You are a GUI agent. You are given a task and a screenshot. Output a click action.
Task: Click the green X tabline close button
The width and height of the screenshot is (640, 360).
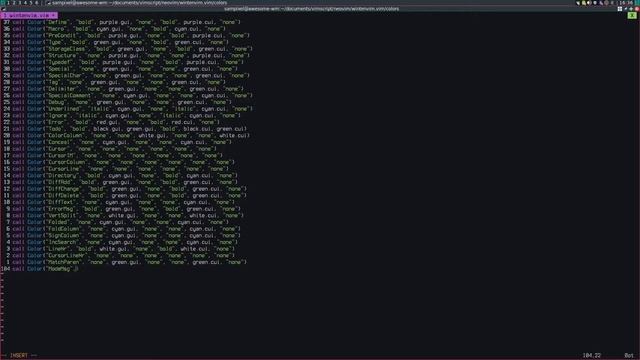pos(632,15)
